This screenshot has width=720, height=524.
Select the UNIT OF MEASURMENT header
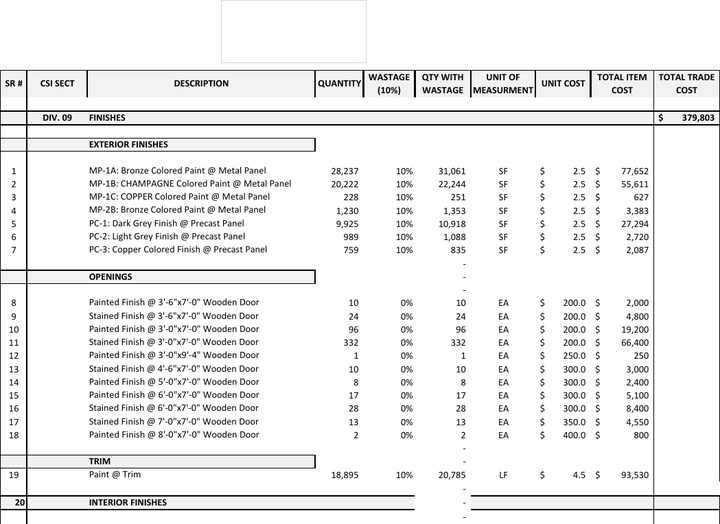point(503,84)
